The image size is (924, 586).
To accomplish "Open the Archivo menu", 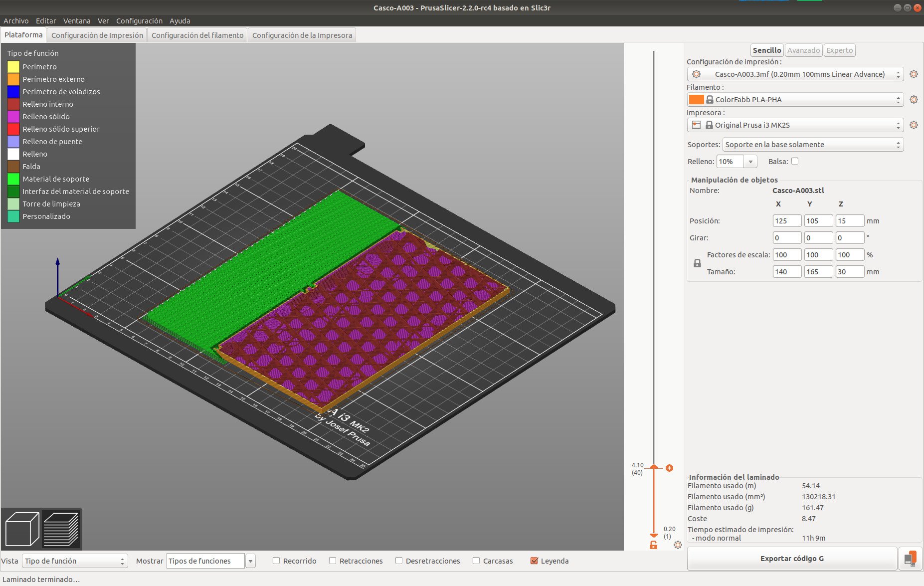I will coord(16,21).
